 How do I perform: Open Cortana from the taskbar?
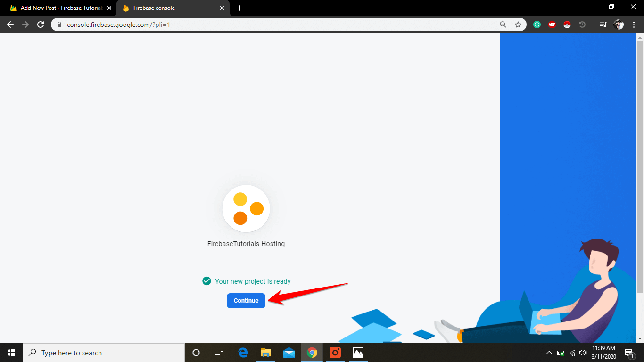[x=196, y=353]
